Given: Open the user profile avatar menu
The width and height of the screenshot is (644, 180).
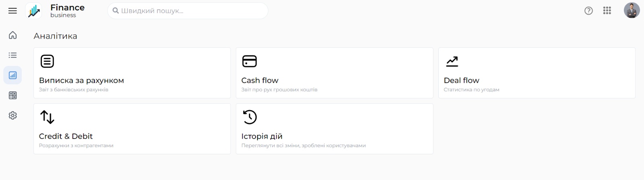Looking at the screenshot, I should (632, 11).
